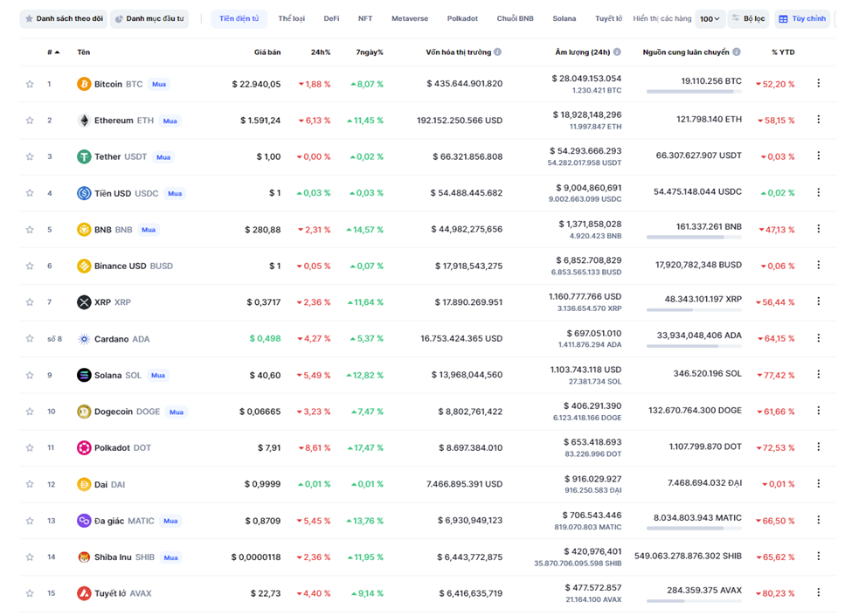Open the Polkadot coin name link
The width and height of the screenshot is (852, 616).
point(112,448)
